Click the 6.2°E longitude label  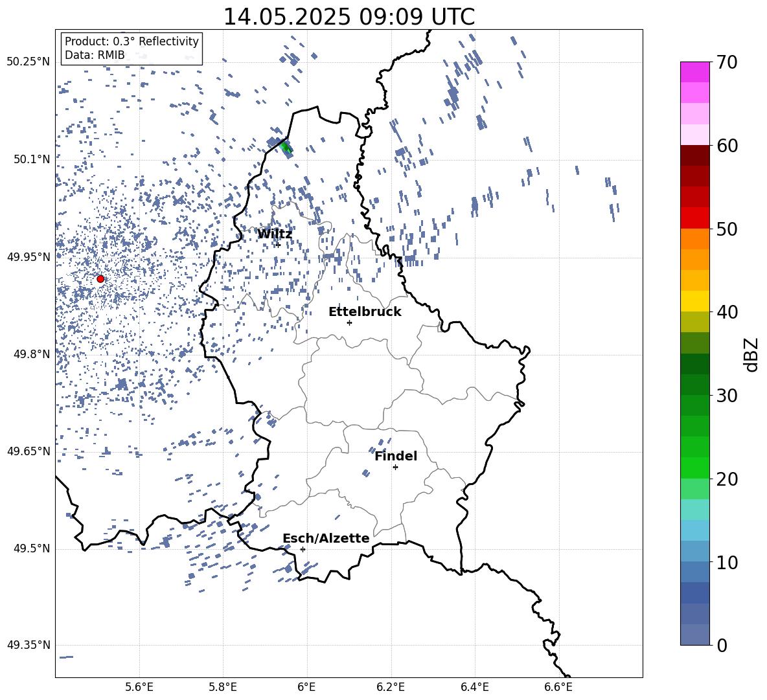[391, 687]
